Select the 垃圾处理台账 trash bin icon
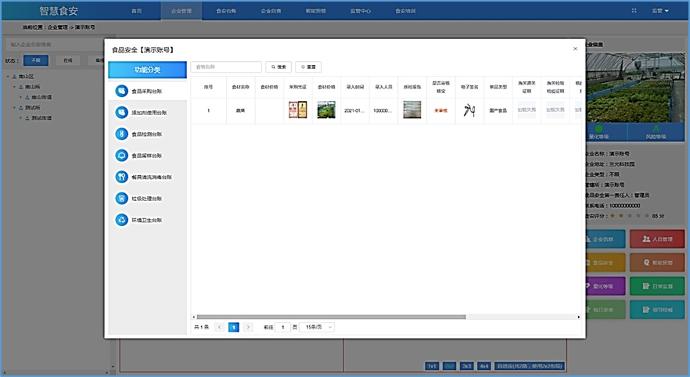This screenshot has width=690, height=377. point(121,198)
